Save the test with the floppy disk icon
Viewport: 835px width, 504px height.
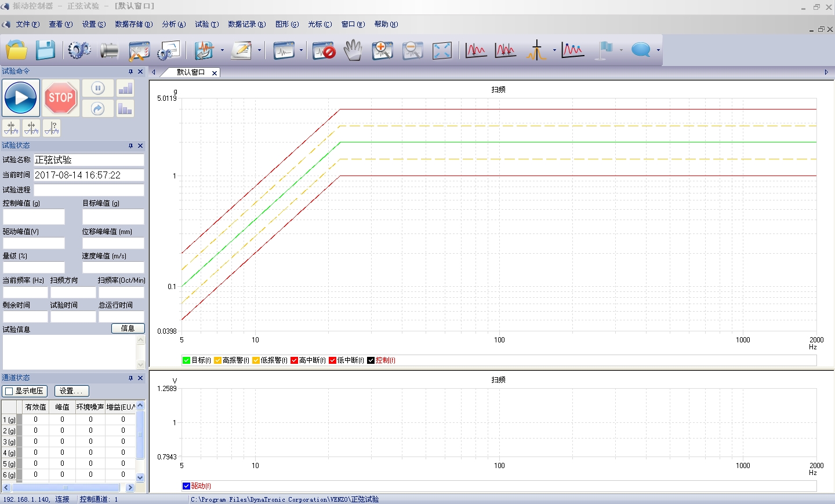tap(45, 50)
